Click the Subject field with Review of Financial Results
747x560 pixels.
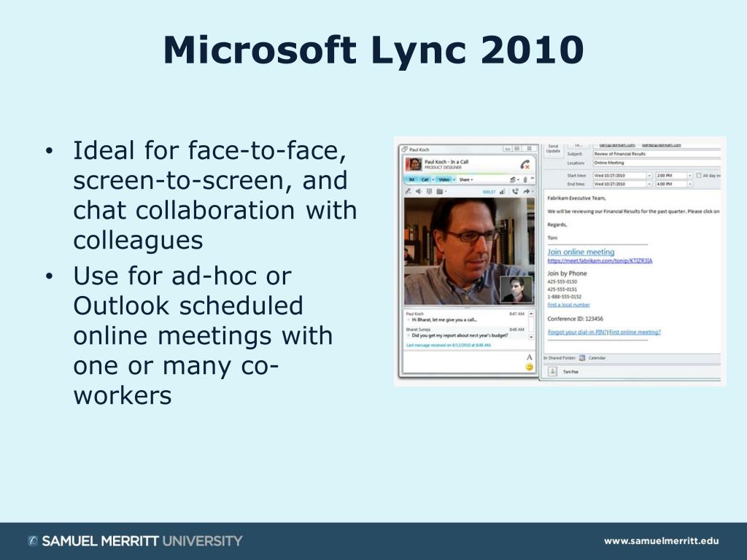click(x=657, y=154)
